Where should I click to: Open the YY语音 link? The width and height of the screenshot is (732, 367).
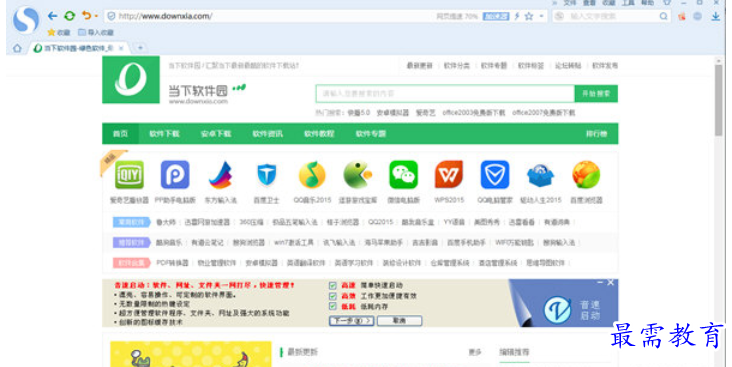click(454, 222)
